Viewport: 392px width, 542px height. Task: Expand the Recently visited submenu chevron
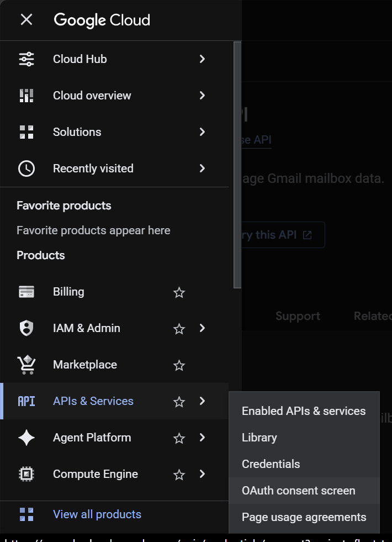click(203, 169)
